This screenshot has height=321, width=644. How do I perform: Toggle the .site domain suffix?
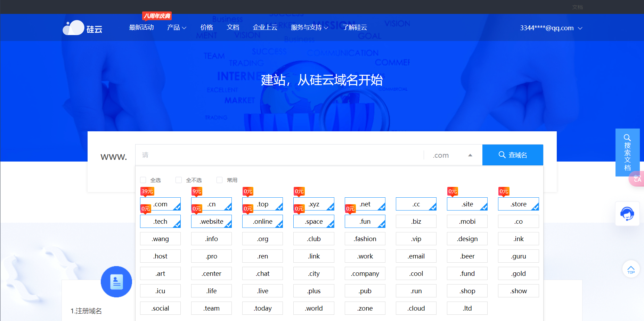tap(467, 204)
